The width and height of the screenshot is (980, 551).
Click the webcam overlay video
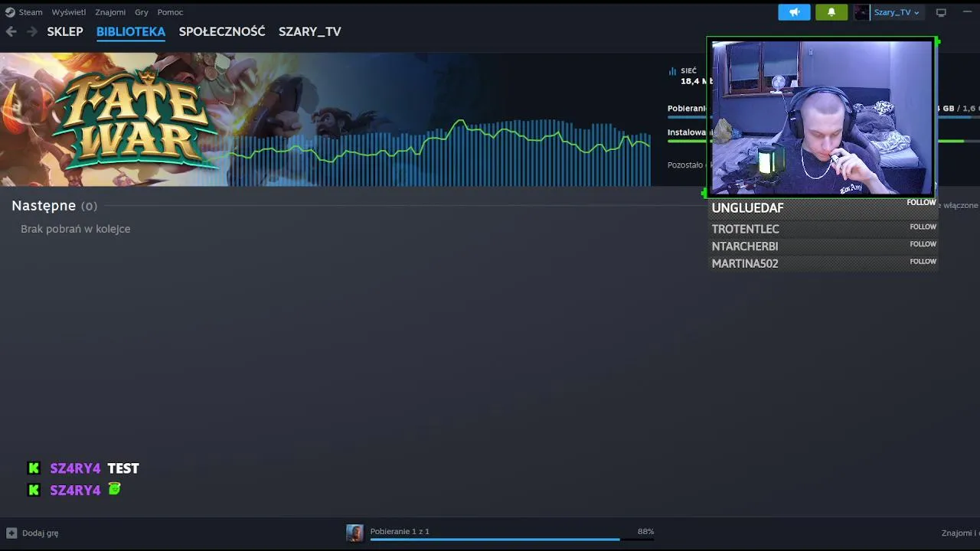click(822, 117)
